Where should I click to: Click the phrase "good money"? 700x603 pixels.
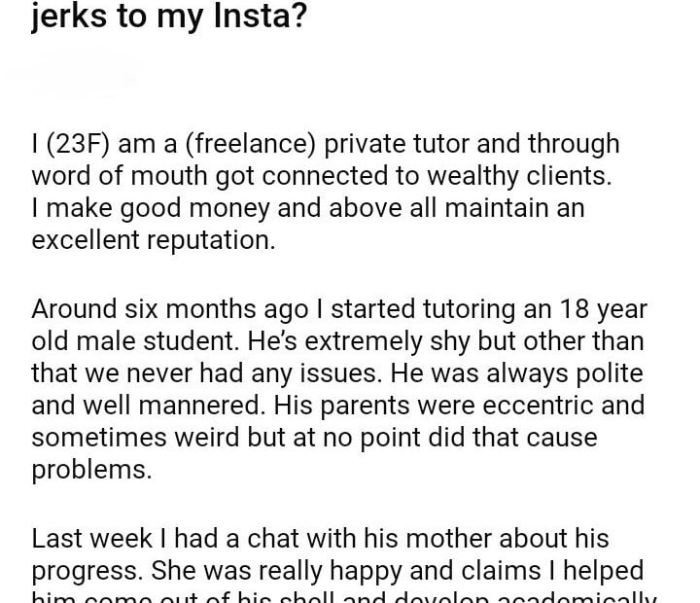(189, 208)
